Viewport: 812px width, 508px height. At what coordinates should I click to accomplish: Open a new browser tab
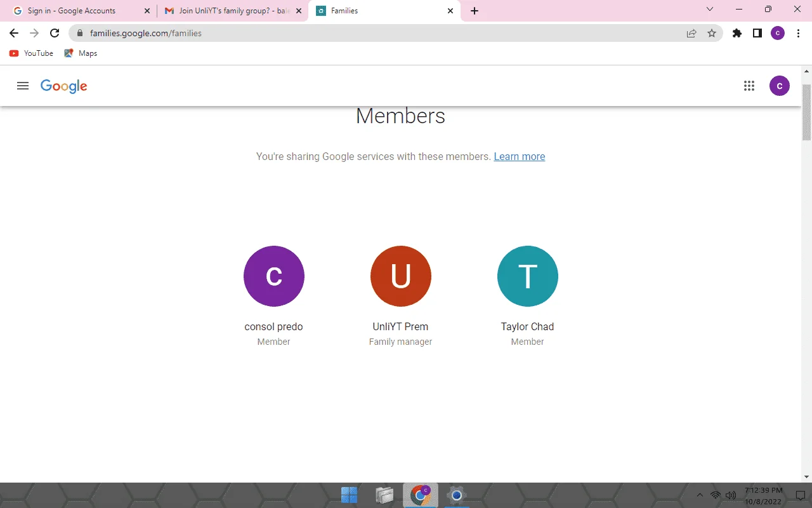click(475, 11)
